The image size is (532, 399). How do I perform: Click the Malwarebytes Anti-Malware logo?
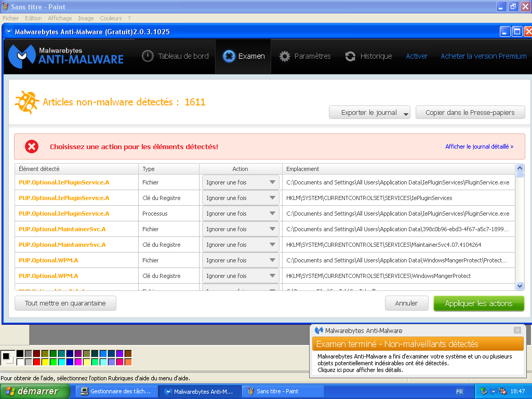66,56
